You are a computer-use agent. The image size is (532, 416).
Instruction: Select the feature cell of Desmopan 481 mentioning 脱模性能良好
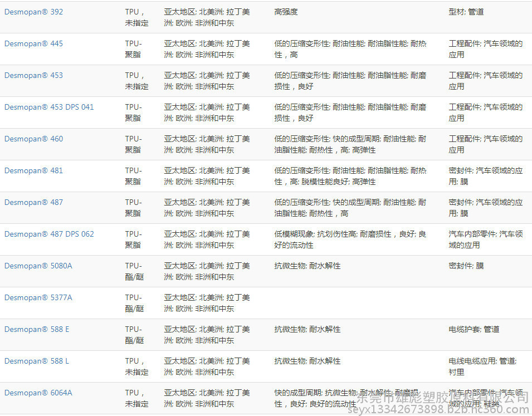(350, 176)
